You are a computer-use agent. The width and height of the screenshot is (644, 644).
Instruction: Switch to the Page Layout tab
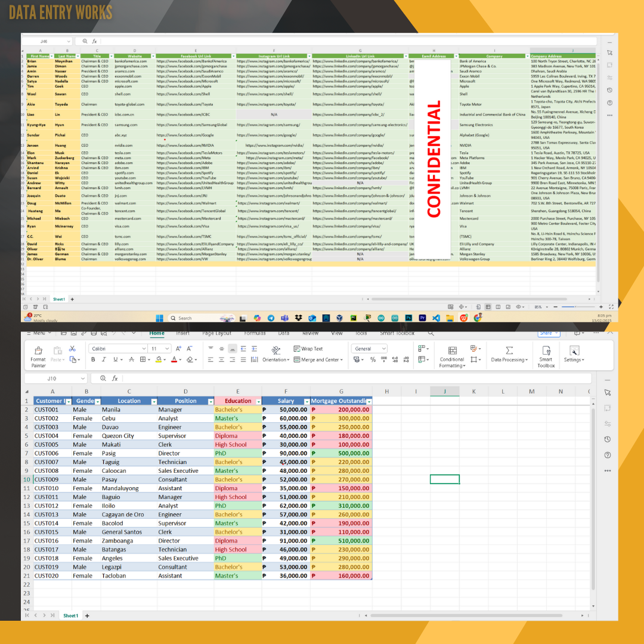coord(216,333)
